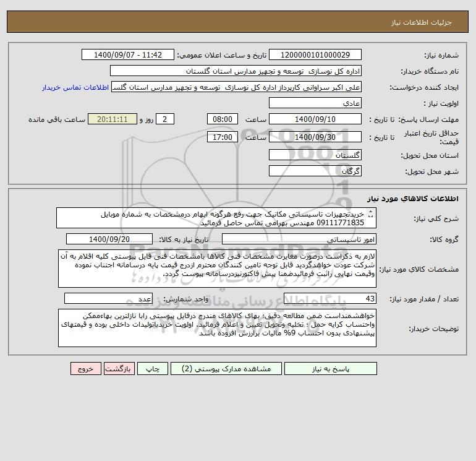The width and height of the screenshot is (476, 461).
Task: Click the گروه کالا field امور تاسیساتی
Action: (299, 239)
